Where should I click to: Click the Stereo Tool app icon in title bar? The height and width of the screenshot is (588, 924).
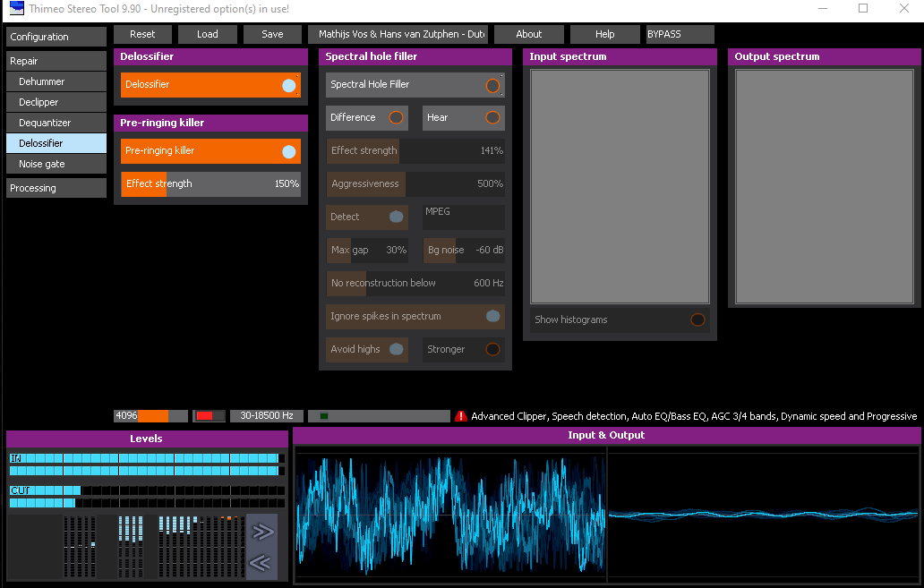pyautogui.click(x=16, y=8)
